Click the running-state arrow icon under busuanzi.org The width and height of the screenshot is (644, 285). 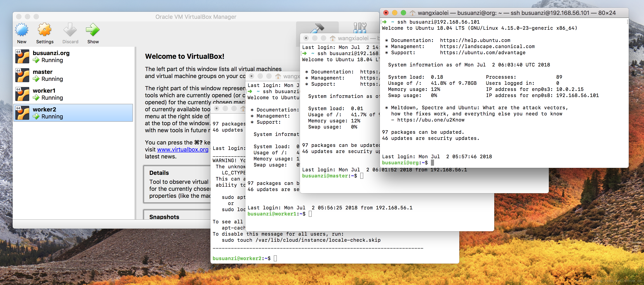point(36,60)
